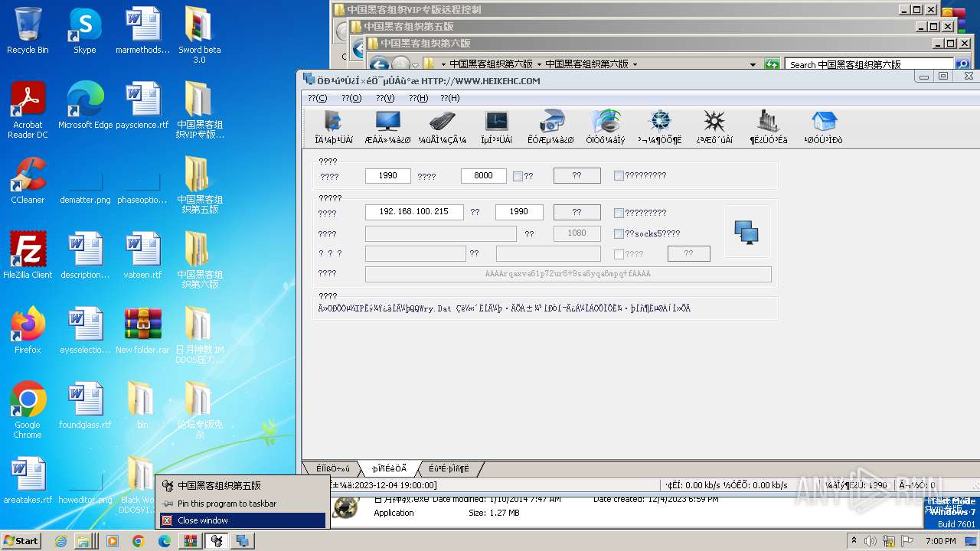The width and height of the screenshot is (980, 551).
Task: Select the Skype desktop shortcut
Action: [x=85, y=31]
